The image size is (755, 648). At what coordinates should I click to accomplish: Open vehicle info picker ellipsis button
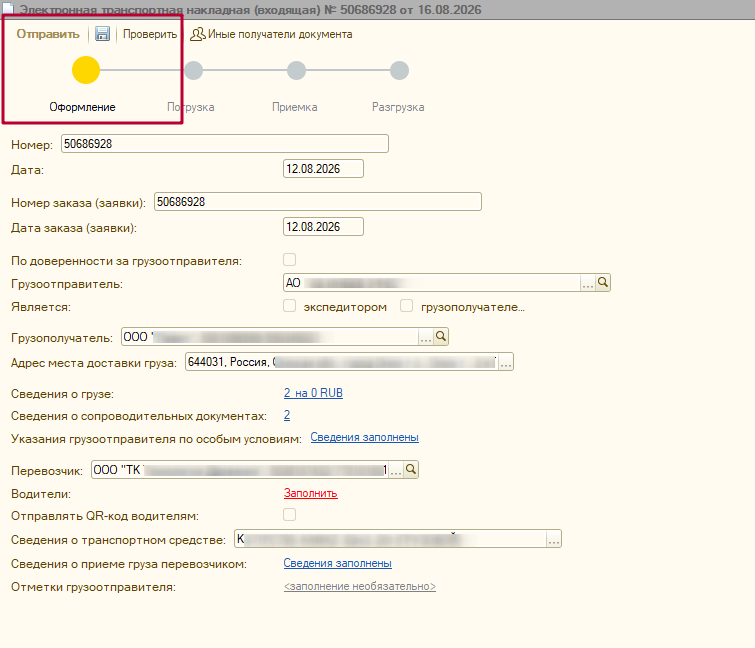(554, 539)
